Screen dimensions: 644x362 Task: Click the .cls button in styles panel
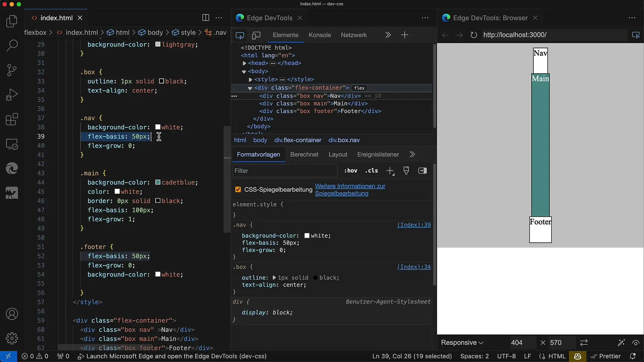click(x=371, y=171)
